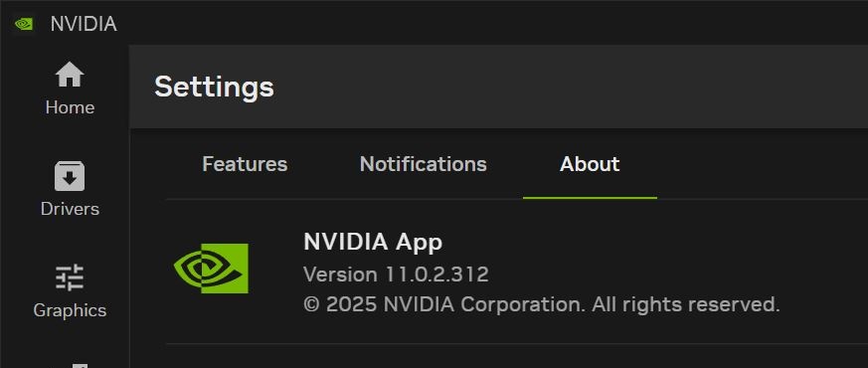
Task: Click the large green NVIDIA App logo
Action: pos(211,269)
